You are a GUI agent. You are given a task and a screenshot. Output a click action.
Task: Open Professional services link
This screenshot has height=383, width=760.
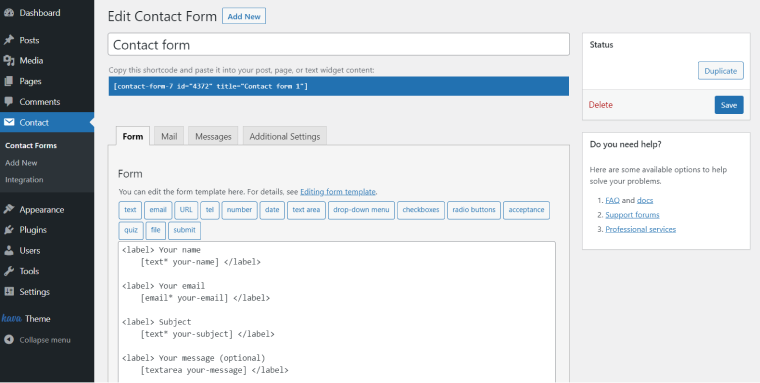pos(641,229)
